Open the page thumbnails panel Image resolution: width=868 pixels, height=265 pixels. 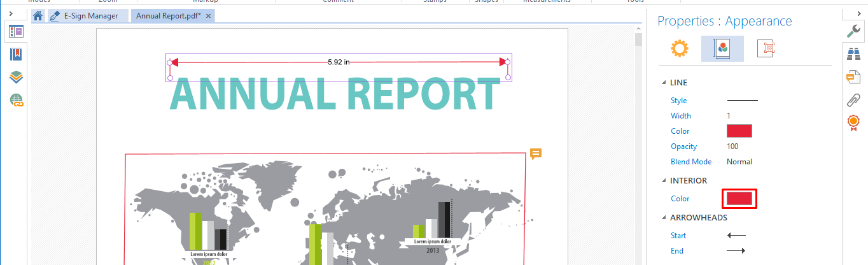coord(16,31)
